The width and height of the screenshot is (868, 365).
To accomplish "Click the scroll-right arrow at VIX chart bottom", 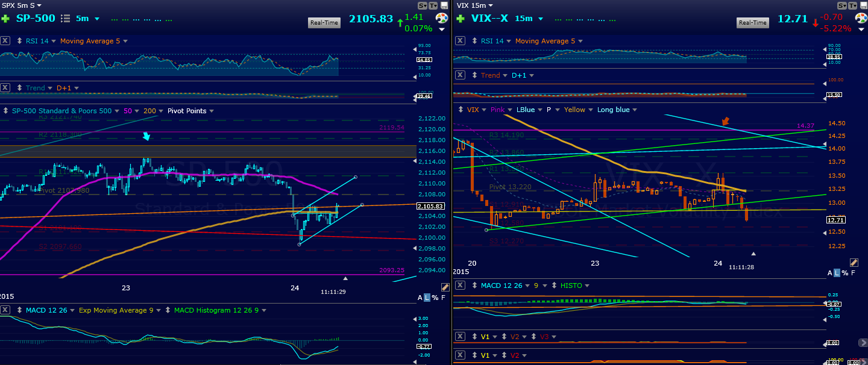I will pos(863,342).
